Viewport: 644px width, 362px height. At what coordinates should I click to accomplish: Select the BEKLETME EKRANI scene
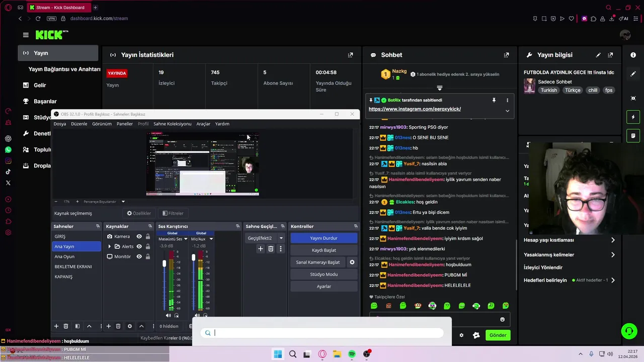(76, 266)
